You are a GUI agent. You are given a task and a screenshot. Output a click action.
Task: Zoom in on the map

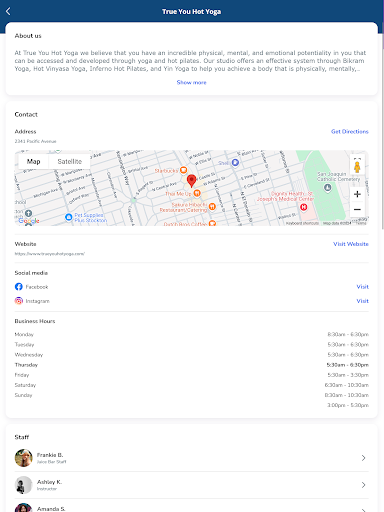pyautogui.click(x=357, y=194)
